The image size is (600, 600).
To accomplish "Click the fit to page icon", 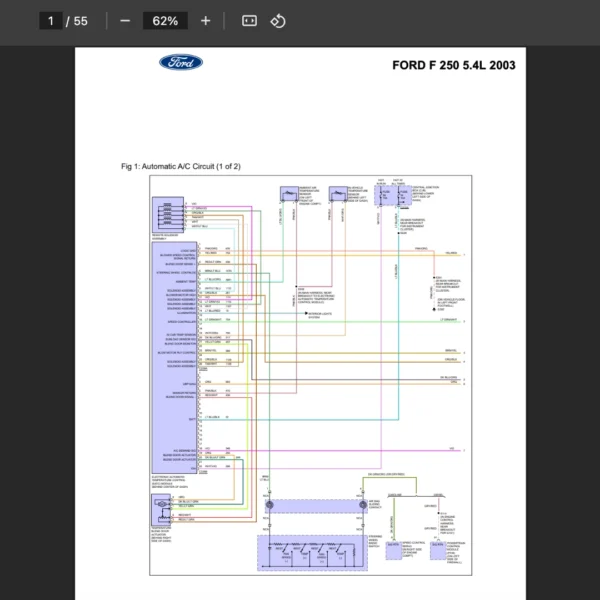I will tap(249, 21).
